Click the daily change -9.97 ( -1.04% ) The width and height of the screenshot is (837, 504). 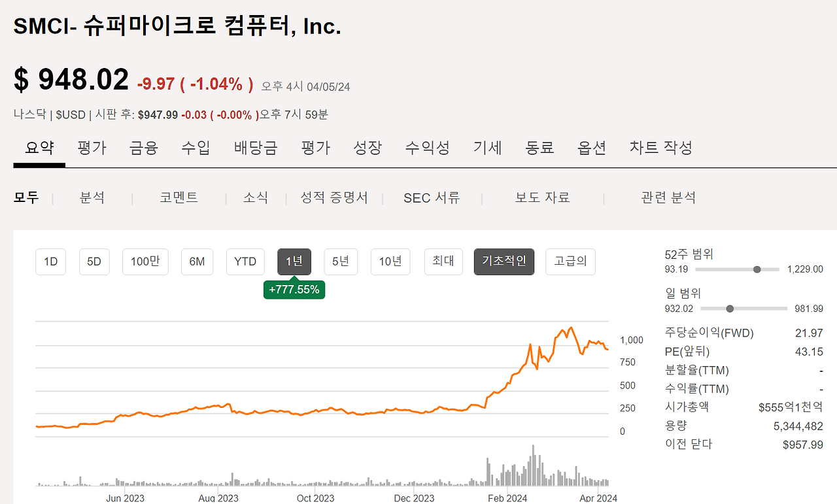click(x=195, y=84)
